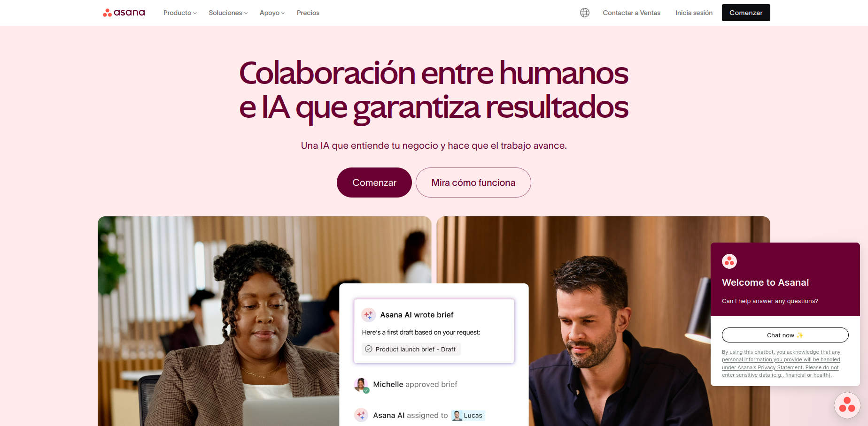Screen dimensions: 868x426
Task: Click the floating Asana chat bubble icon
Action: tap(847, 405)
